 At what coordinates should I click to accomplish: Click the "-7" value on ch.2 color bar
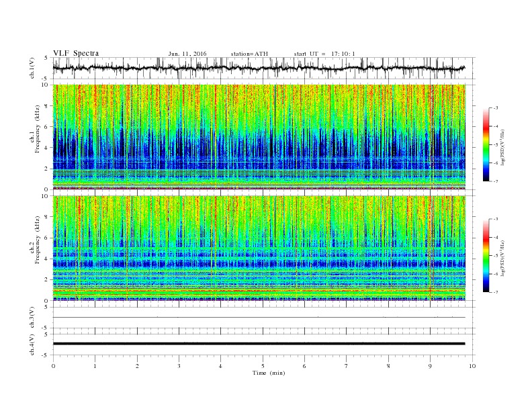(496, 292)
